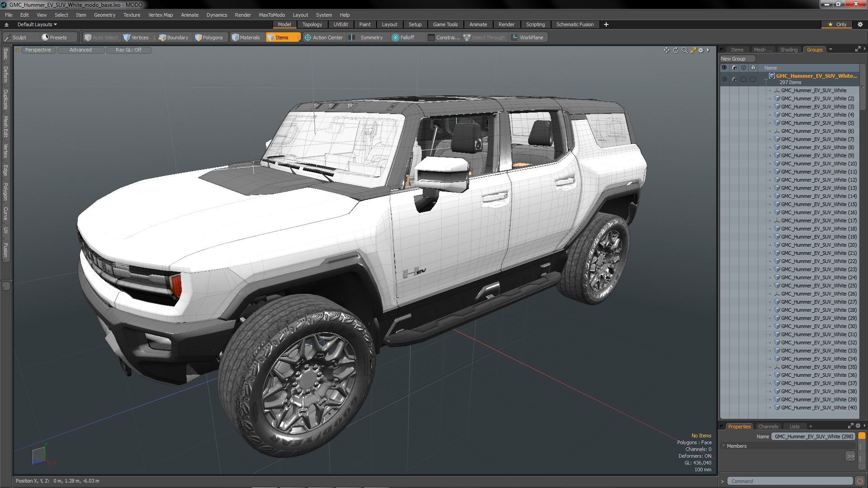Toggle render camera of GMC_Hummer group
The width and height of the screenshot is (868, 488).
[x=734, y=80]
